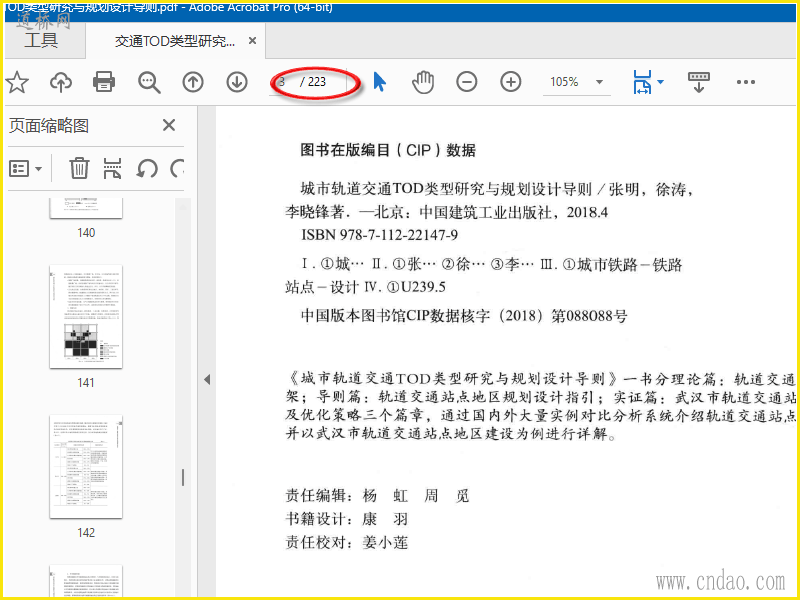The width and height of the screenshot is (800, 600).
Task: Open the find text magnifier tool
Action: [x=149, y=82]
